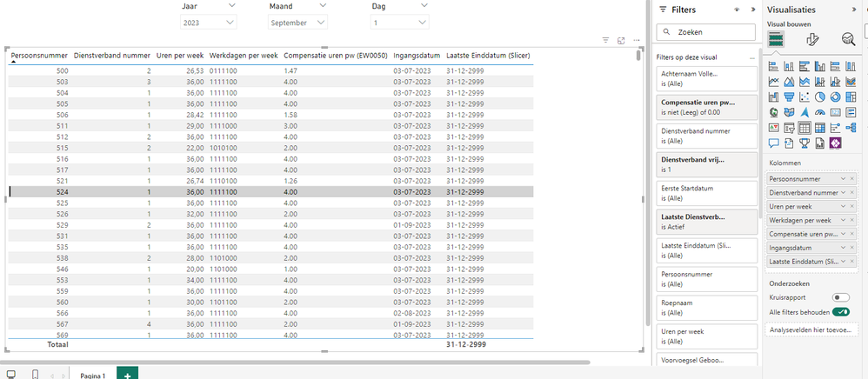Select the line chart visual
Image resolution: width=868 pixels, height=379 pixels.
tap(774, 82)
